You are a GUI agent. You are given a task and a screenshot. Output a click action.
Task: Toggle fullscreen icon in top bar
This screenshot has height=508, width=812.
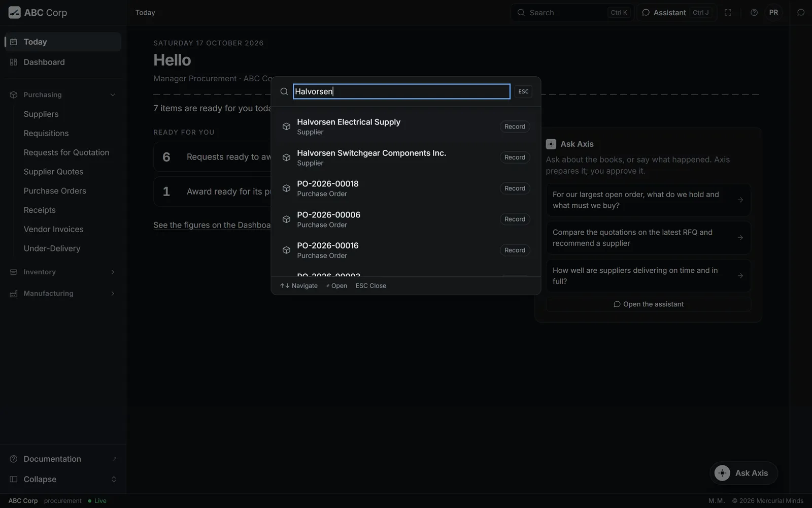coord(728,12)
